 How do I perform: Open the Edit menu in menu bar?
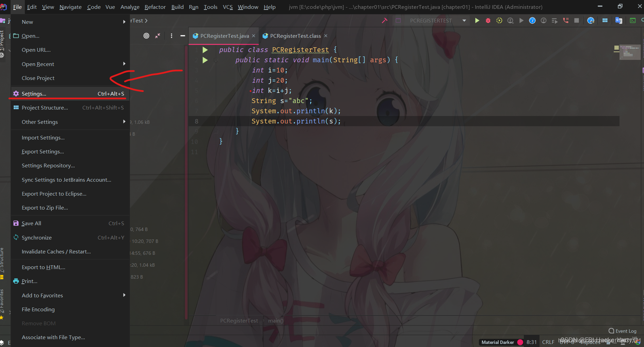32,7
